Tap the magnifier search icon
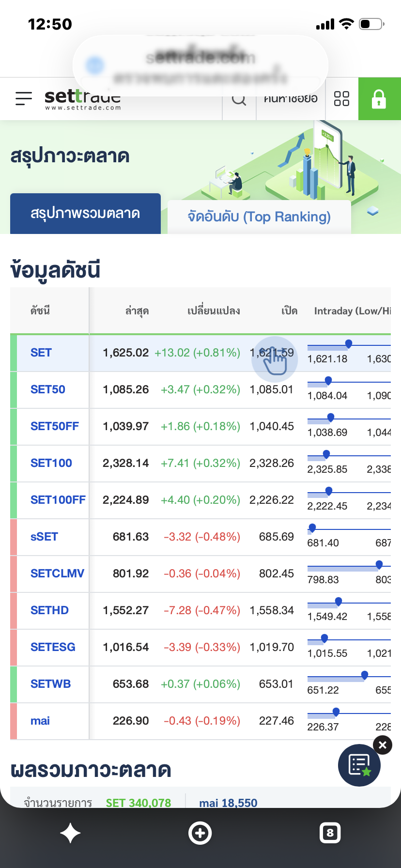The width and height of the screenshot is (401, 868). pyautogui.click(x=239, y=99)
